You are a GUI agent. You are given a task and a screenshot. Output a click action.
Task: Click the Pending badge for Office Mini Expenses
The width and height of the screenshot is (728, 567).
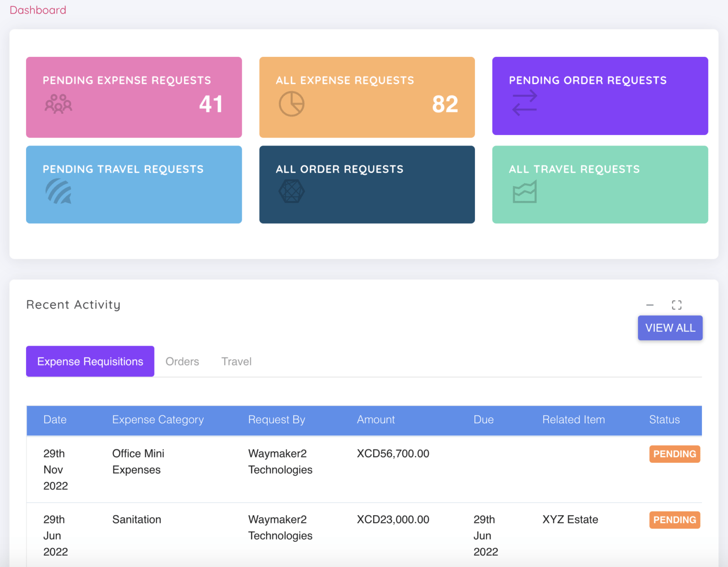tap(674, 454)
